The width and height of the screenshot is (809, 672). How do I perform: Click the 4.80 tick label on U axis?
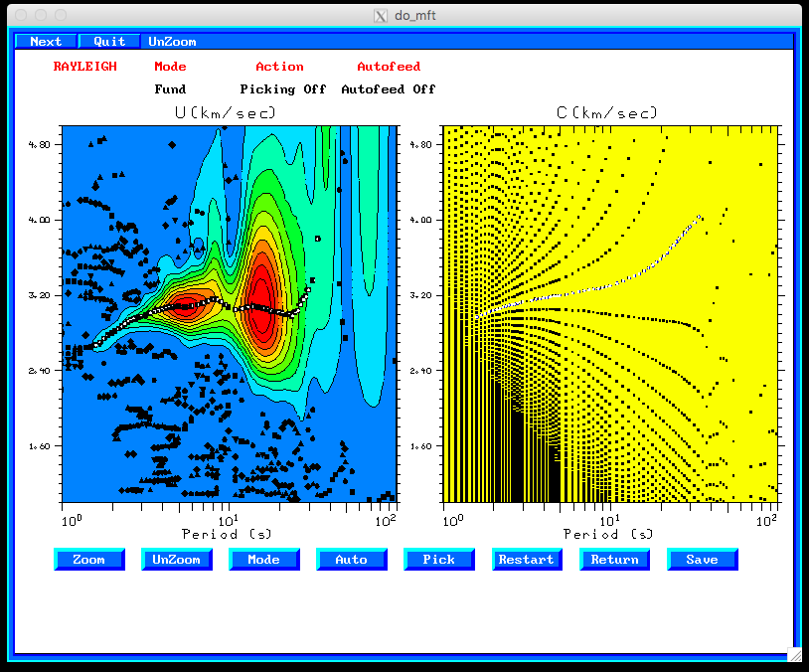pos(39,144)
